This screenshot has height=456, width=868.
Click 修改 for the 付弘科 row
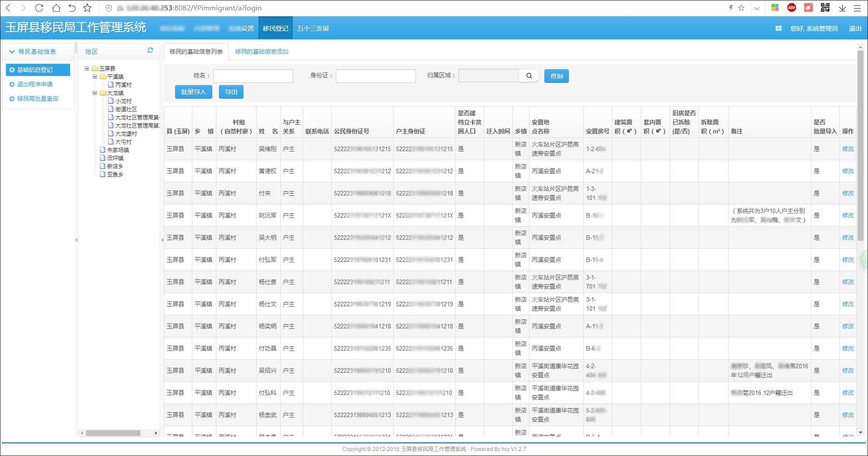pyautogui.click(x=848, y=393)
